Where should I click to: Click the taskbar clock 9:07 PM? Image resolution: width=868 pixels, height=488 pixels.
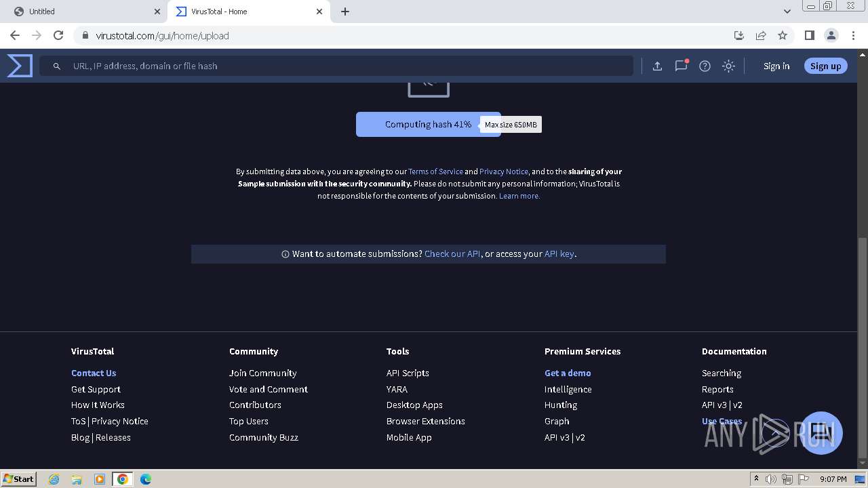pyautogui.click(x=833, y=479)
